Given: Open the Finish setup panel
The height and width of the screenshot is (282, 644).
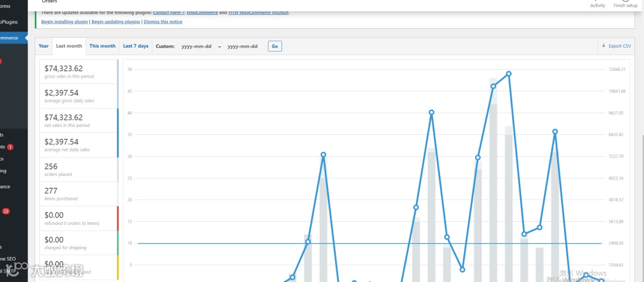Looking at the screenshot, I should pyautogui.click(x=626, y=4).
